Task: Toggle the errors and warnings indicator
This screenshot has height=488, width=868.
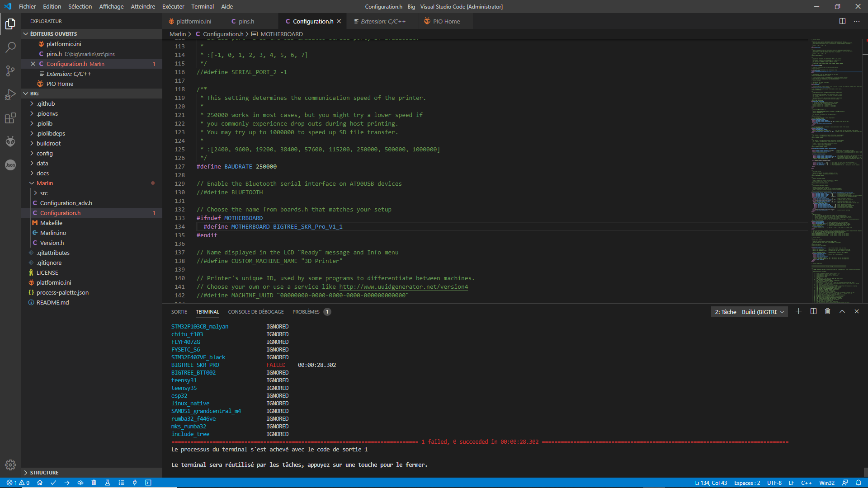Action: (18, 483)
